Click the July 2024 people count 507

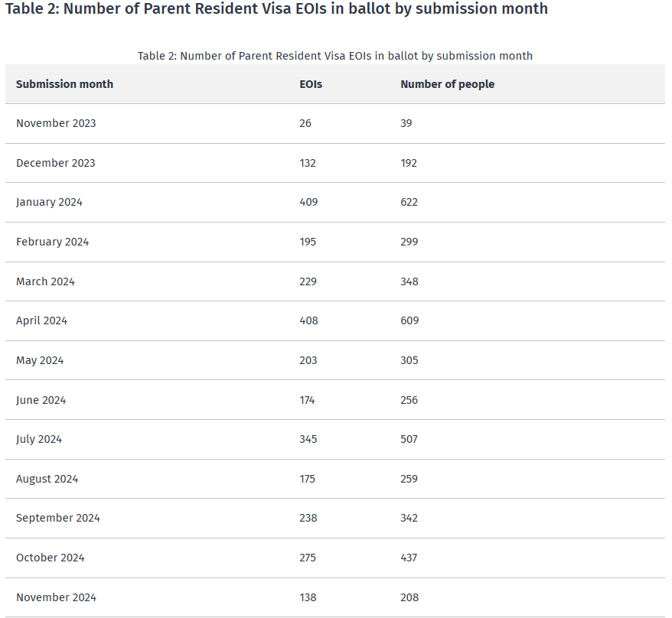409,439
